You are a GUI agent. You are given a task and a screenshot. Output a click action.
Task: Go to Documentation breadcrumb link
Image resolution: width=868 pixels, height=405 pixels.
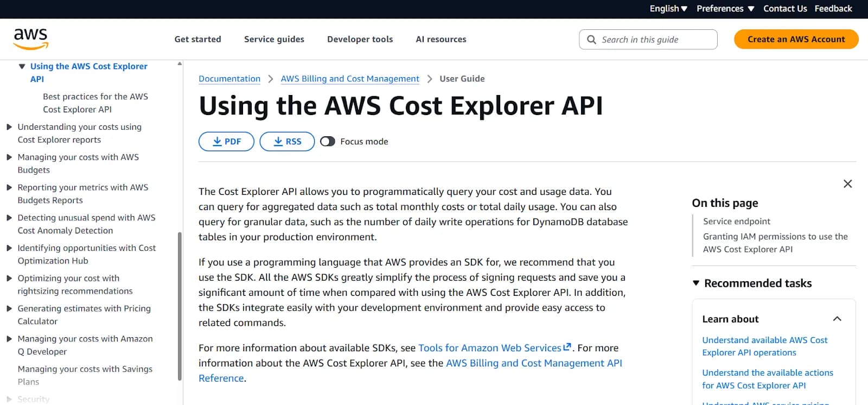click(x=229, y=79)
